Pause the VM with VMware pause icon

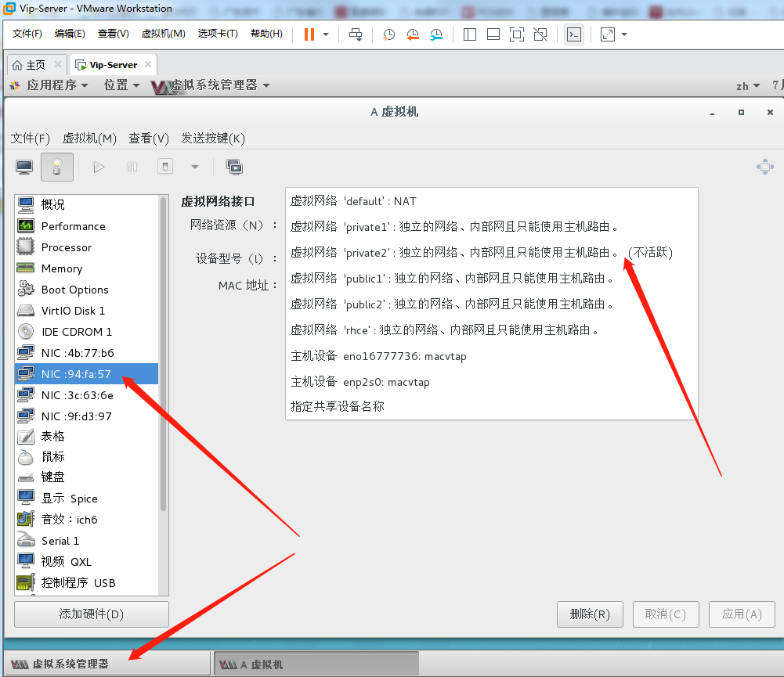point(309,34)
